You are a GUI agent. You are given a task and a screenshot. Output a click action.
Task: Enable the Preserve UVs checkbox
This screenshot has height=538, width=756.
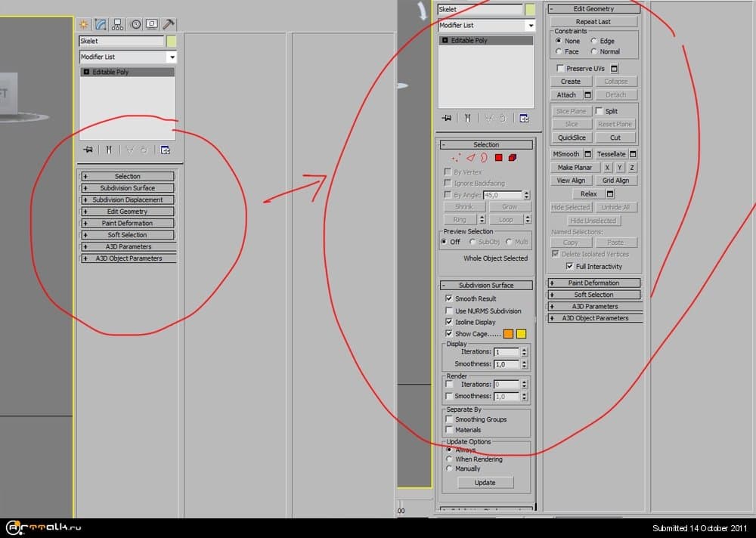tap(560, 68)
